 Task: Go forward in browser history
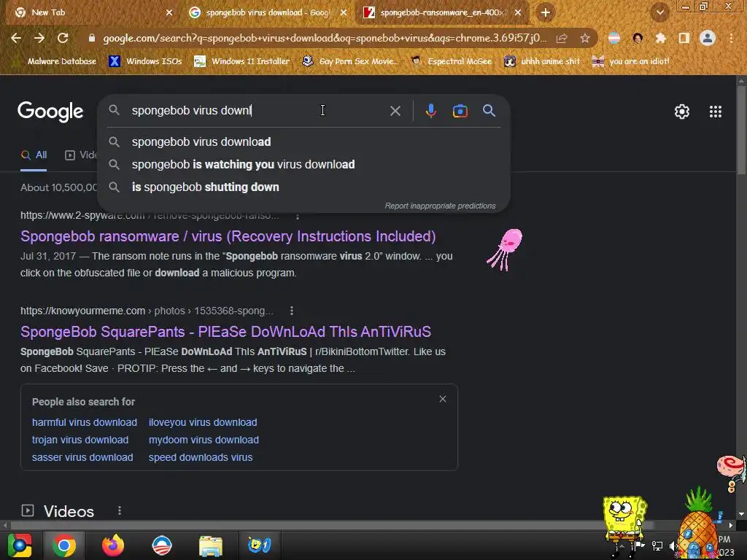pos(39,38)
